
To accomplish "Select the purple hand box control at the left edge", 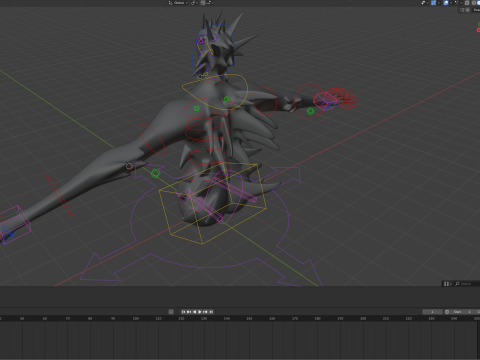I will pyautogui.click(x=15, y=225).
